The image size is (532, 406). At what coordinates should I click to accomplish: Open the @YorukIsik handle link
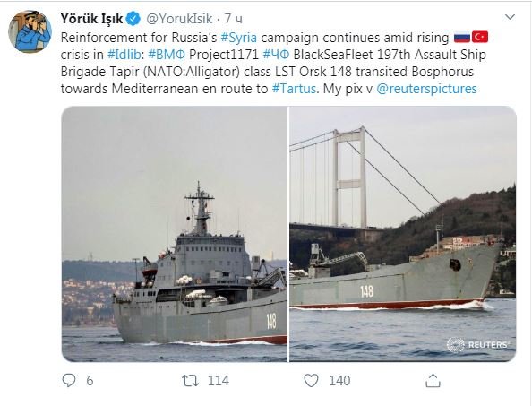179,19
